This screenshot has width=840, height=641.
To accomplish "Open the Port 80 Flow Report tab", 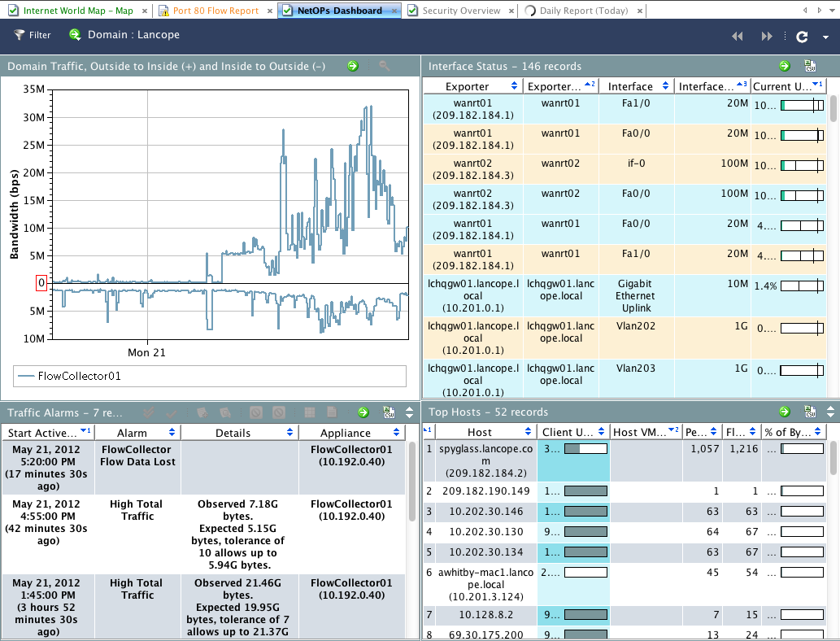I will [215, 11].
